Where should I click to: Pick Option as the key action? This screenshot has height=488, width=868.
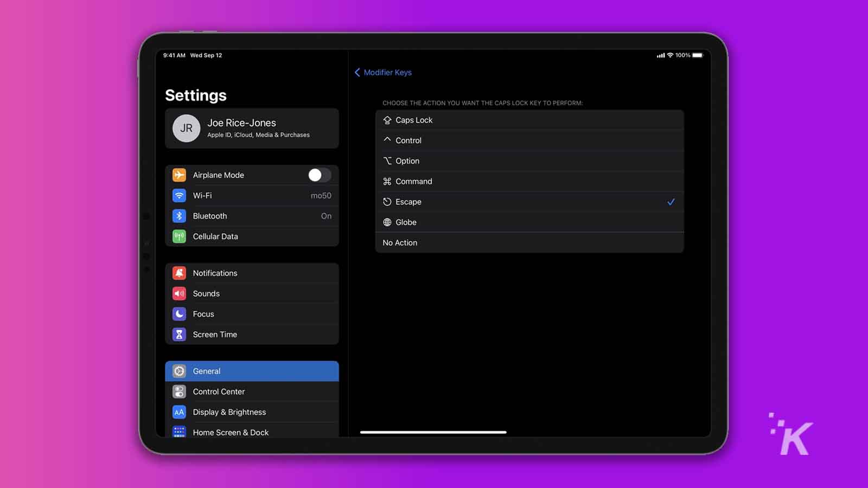pos(529,161)
